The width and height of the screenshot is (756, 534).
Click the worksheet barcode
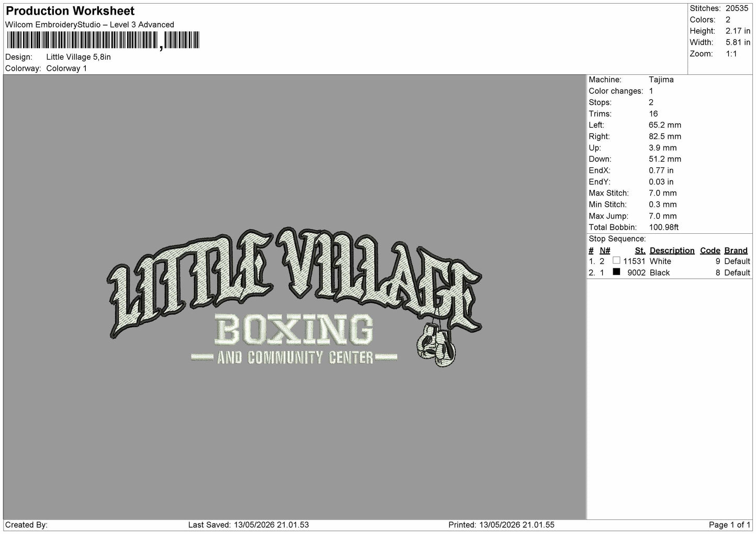pos(103,40)
